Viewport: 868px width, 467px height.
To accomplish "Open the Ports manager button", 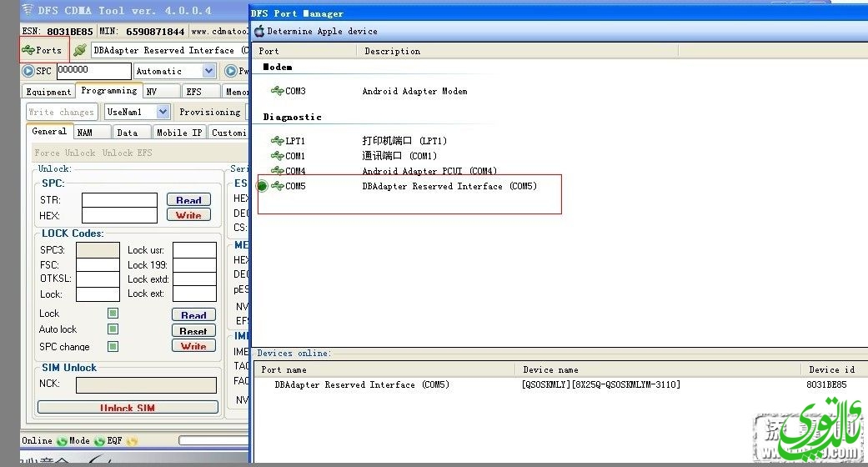I will click(x=44, y=50).
